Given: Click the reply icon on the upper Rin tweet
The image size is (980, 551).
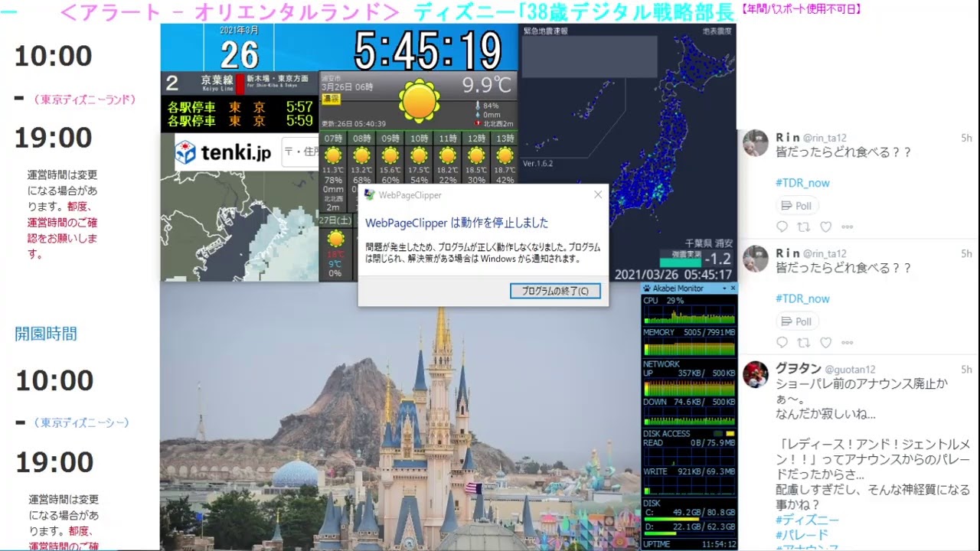Looking at the screenshot, I should coord(782,227).
